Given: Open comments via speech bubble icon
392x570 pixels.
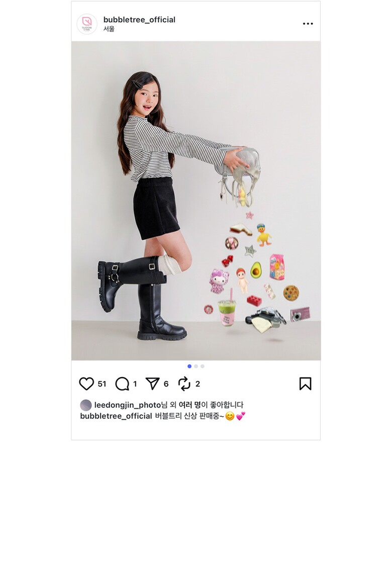Looking at the screenshot, I should pos(122,384).
